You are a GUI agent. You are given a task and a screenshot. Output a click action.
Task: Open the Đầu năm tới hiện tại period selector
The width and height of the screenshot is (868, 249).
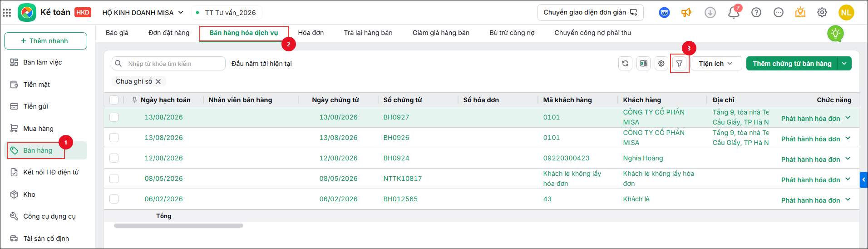(x=261, y=64)
